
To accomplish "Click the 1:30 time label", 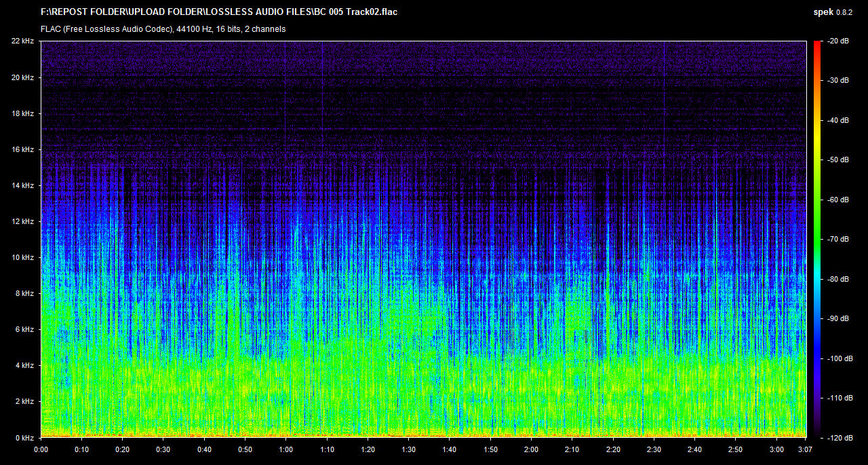I will pos(409,449).
